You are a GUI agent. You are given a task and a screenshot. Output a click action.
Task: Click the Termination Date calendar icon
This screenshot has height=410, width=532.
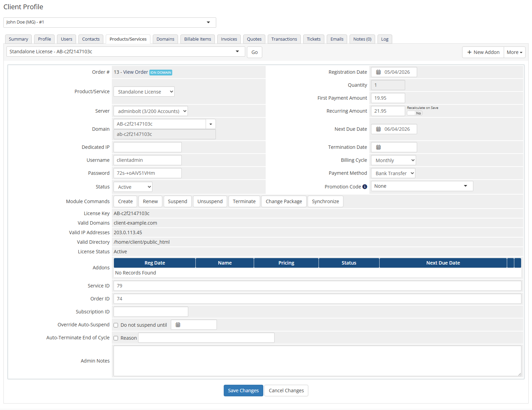coord(378,147)
